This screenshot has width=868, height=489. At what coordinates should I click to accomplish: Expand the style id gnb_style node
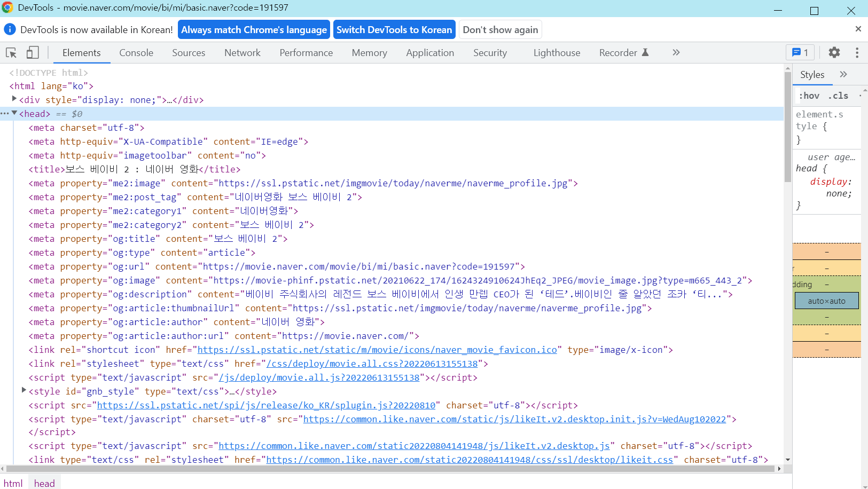coord(24,390)
